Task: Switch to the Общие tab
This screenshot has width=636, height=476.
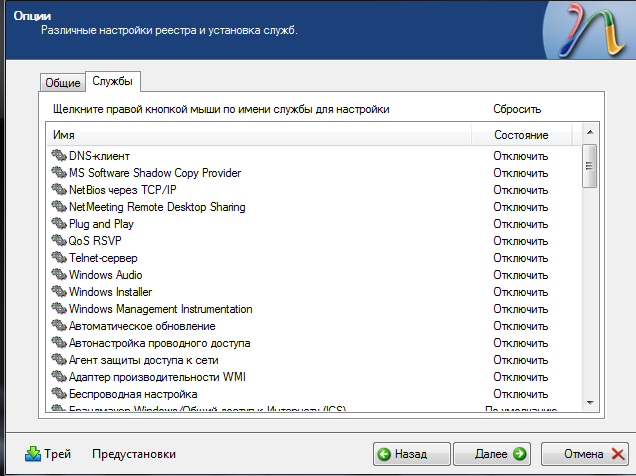Action: tap(62, 82)
